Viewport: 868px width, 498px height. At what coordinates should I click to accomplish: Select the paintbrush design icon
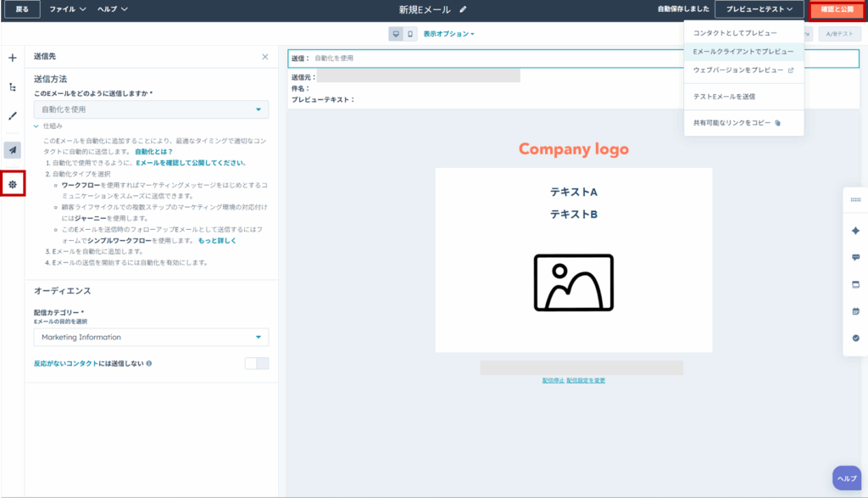(12, 115)
